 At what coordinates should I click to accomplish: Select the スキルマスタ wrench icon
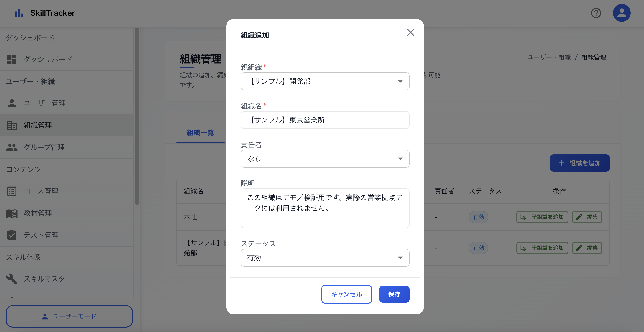(x=12, y=278)
